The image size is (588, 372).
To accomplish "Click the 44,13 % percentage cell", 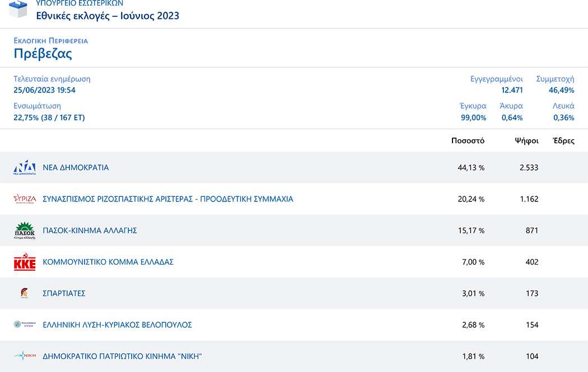I will 471,167.
